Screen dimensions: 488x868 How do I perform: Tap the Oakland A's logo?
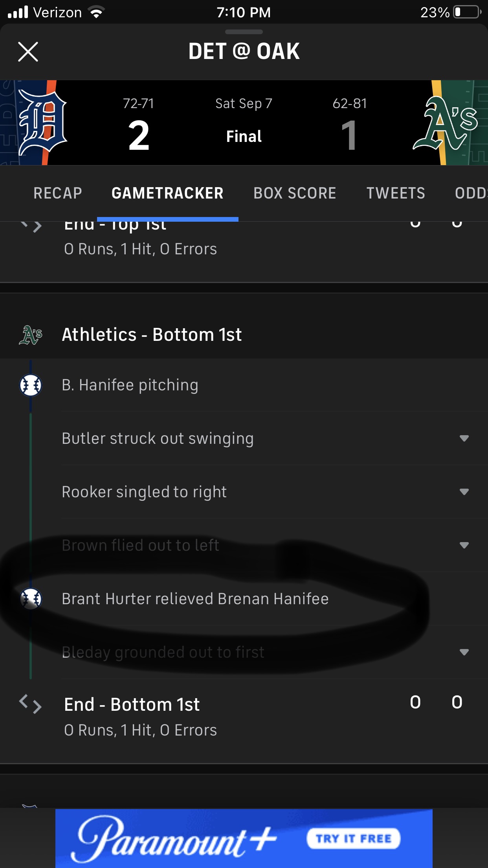point(446,123)
